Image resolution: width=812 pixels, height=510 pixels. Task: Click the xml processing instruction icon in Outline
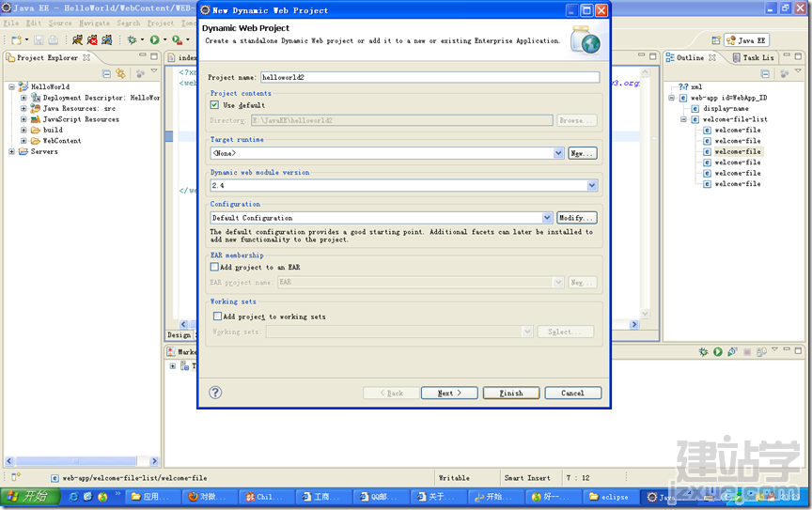point(683,87)
